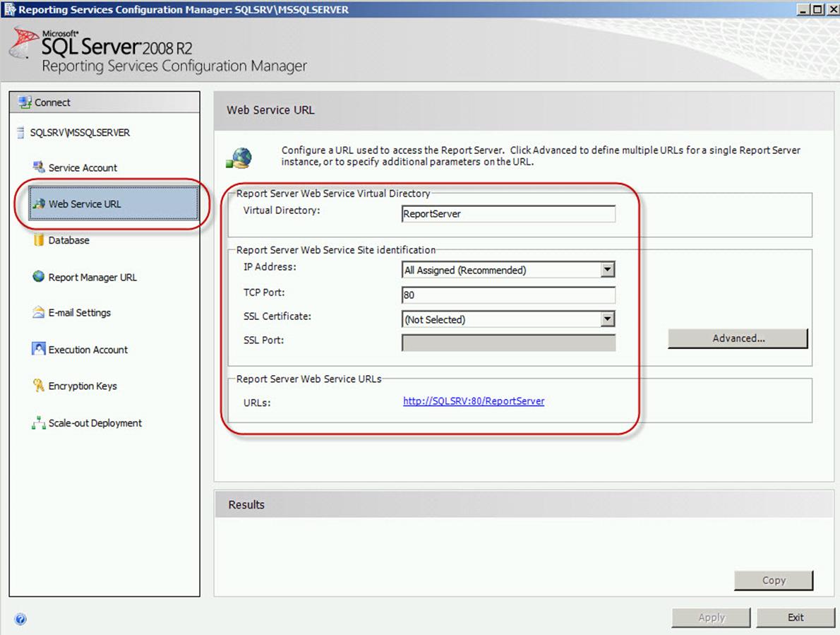The image size is (840, 635).
Task: Open the Service Account page
Action: (x=83, y=167)
